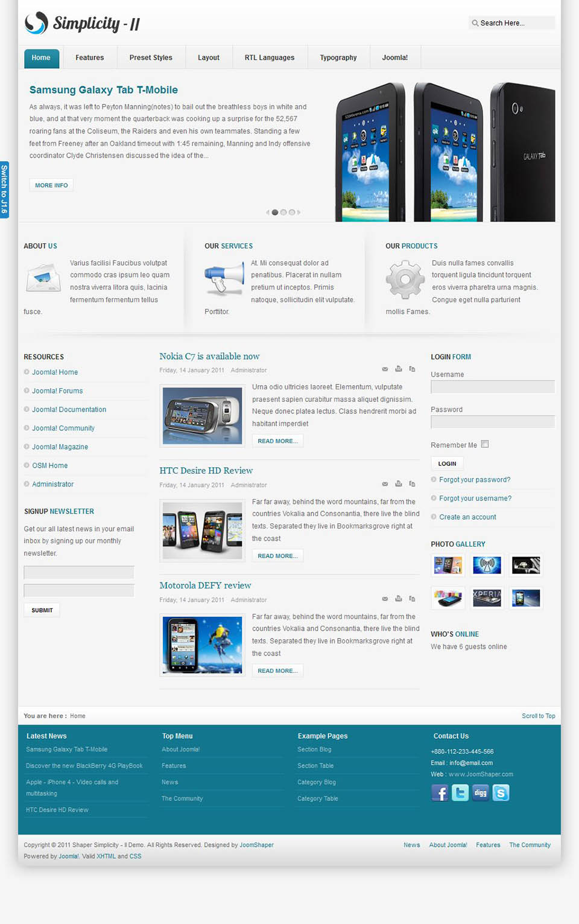The image size is (579, 924).
Task: Click print icon for Nokia C7 article
Action: [399, 369]
